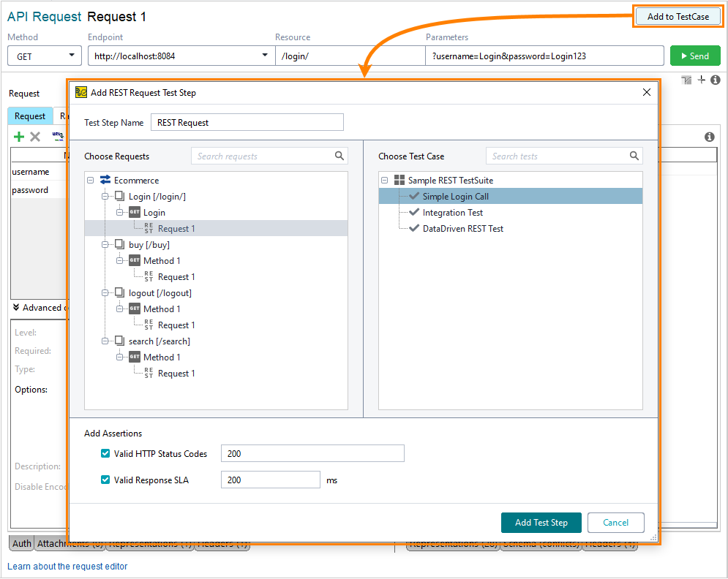This screenshot has height=579, width=728.
Task: Click the Sample REST TestSuite grid icon
Action: tap(399, 179)
